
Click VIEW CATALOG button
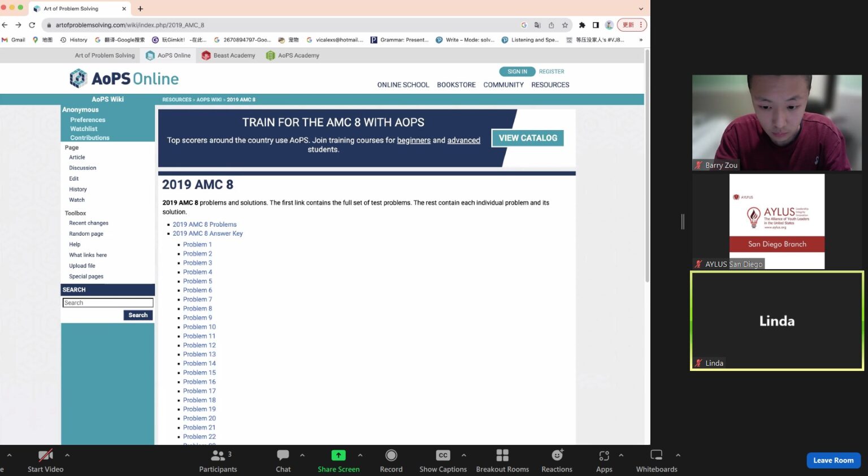click(x=528, y=138)
